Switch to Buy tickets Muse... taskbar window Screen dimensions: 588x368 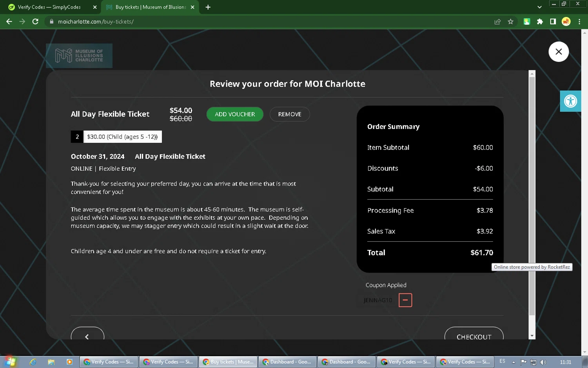click(228, 362)
